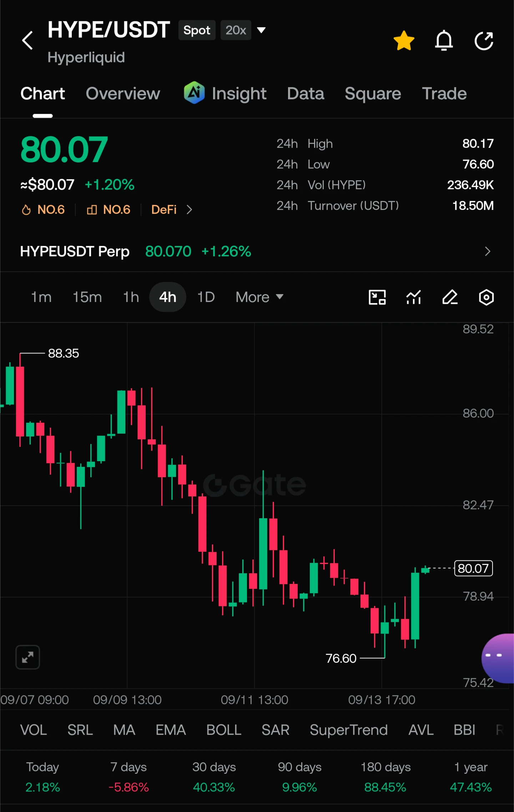
Task: Select the drawing pencil tool
Action: point(450,297)
